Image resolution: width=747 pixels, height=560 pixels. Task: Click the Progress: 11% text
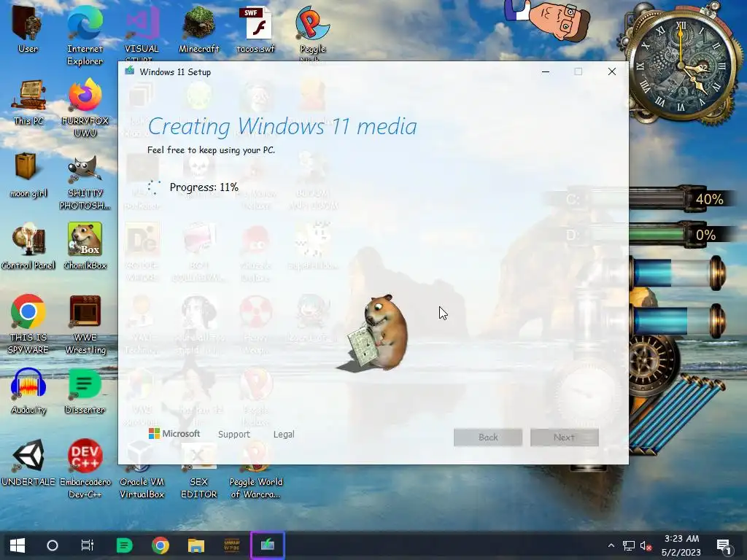tap(204, 187)
